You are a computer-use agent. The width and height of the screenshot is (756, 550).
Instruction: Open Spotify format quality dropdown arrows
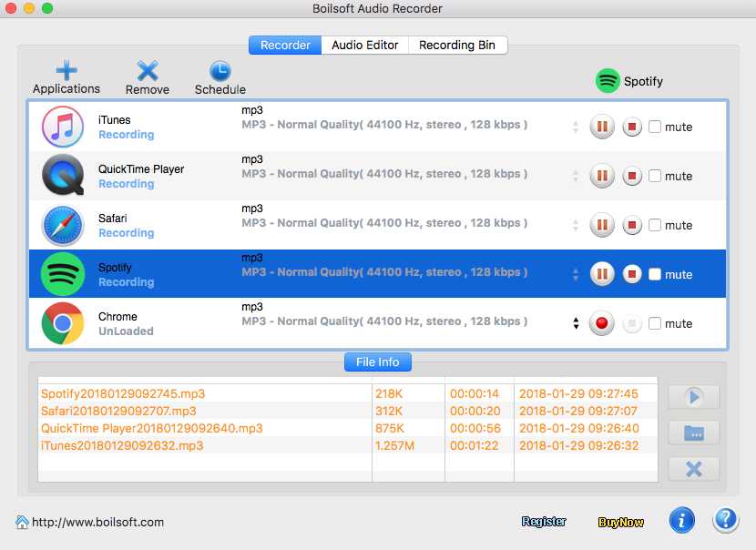576,275
